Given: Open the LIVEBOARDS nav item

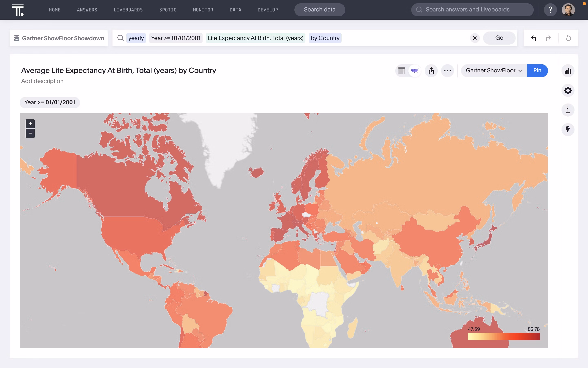Looking at the screenshot, I should coord(128,10).
